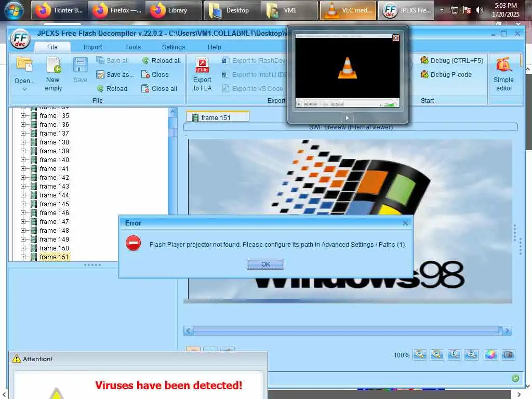This screenshot has height=399, width=532.
Task: Expand frame 150 tree node
Action: tap(23, 248)
